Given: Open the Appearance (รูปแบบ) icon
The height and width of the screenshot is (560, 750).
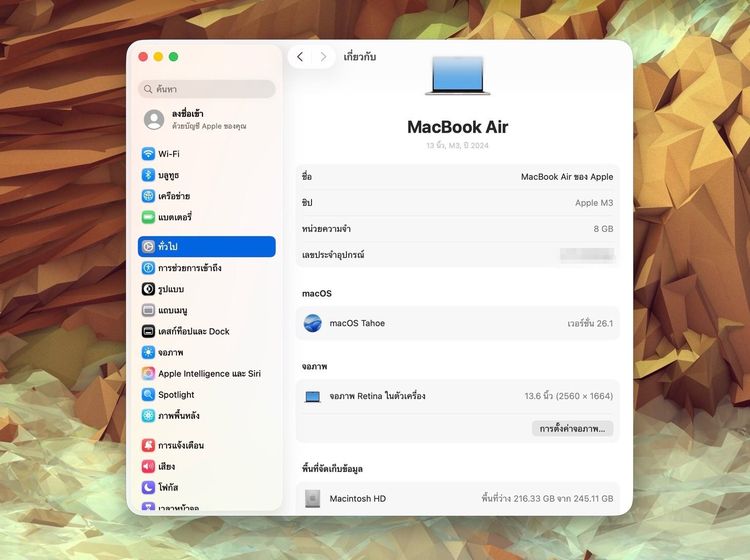Looking at the screenshot, I should pyautogui.click(x=148, y=289).
